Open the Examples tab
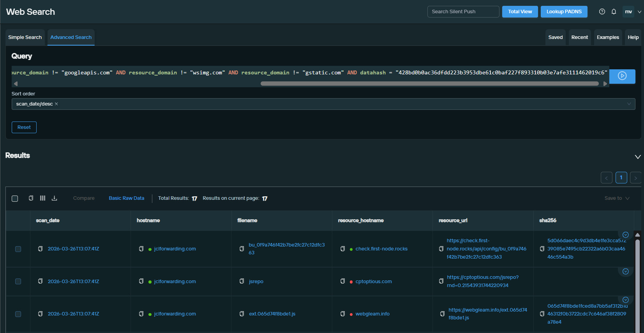The width and height of the screenshot is (644, 333). [x=608, y=37]
